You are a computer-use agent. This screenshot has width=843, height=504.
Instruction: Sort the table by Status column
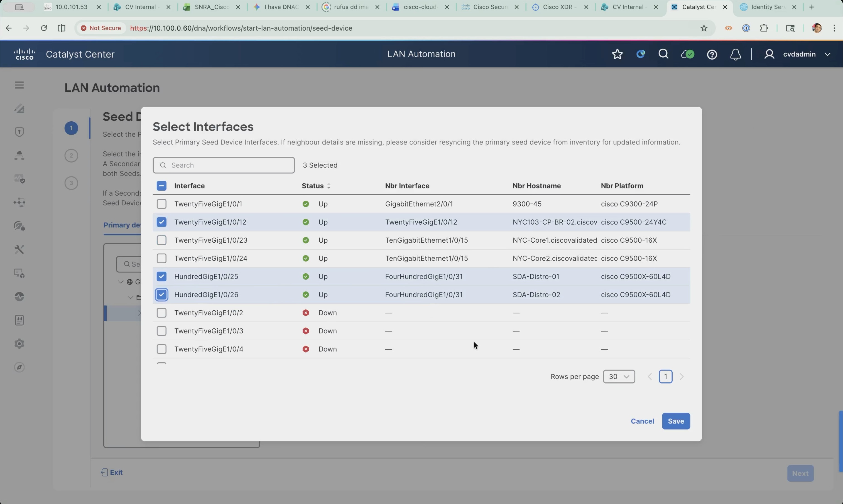point(316,186)
